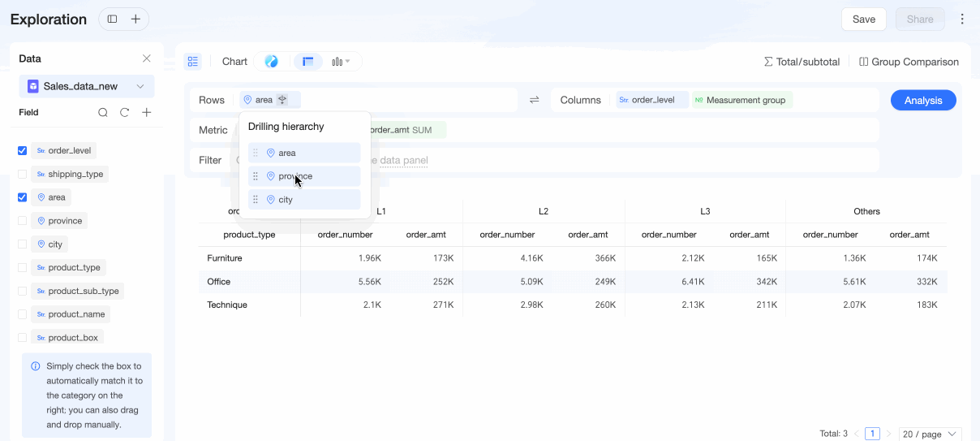Click the L2 column group header

[x=544, y=211]
